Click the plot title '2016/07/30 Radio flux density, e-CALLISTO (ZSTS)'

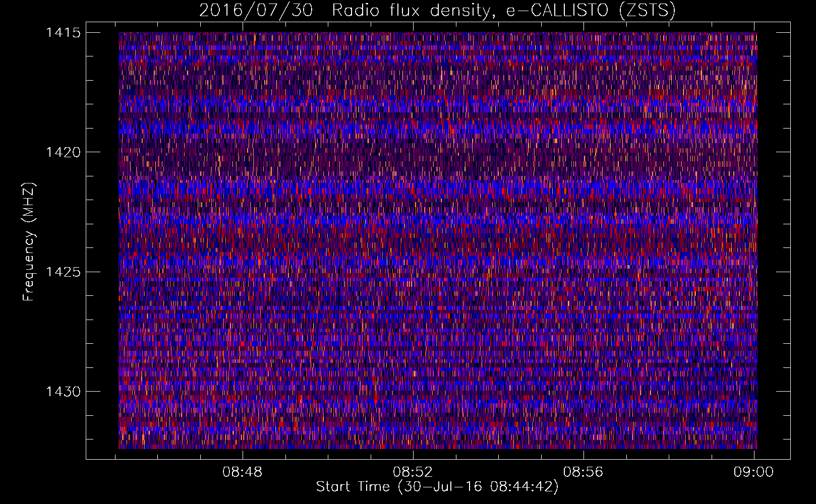437,11
